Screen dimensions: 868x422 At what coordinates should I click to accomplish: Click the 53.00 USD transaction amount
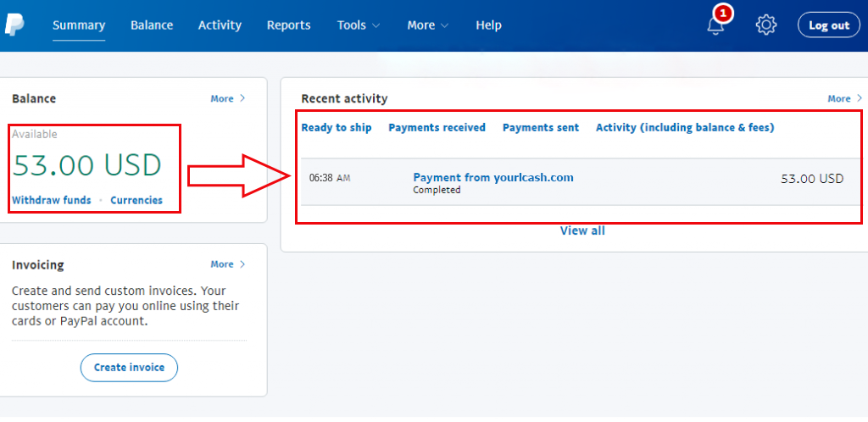pyautogui.click(x=812, y=179)
